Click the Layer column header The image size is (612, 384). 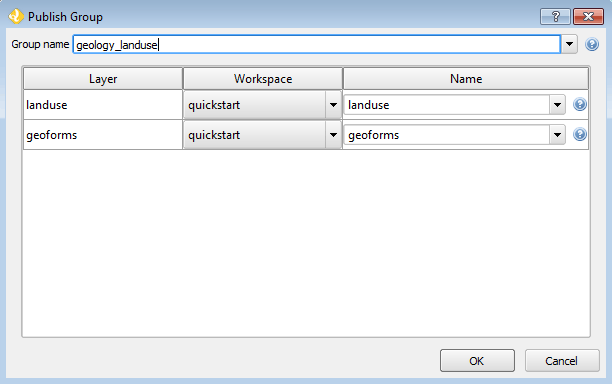pyautogui.click(x=103, y=79)
